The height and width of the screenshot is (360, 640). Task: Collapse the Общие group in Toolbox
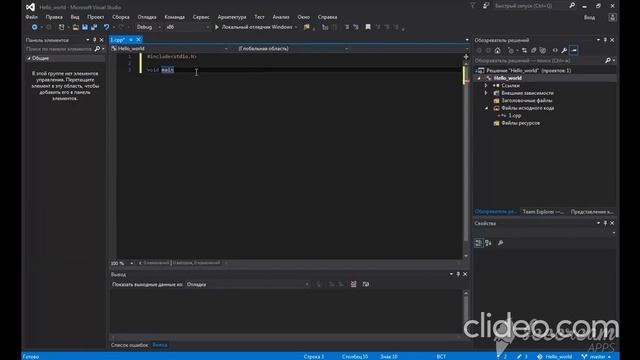pyautogui.click(x=29, y=58)
